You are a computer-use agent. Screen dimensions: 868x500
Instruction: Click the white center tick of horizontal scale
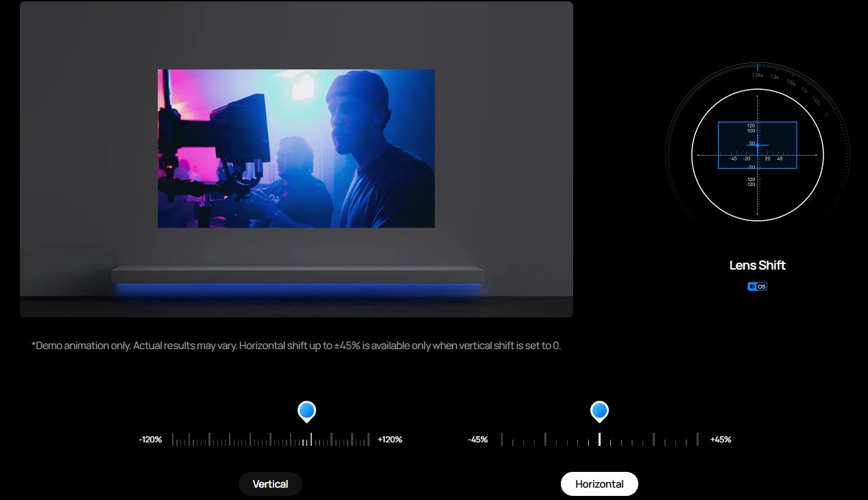coord(599,439)
